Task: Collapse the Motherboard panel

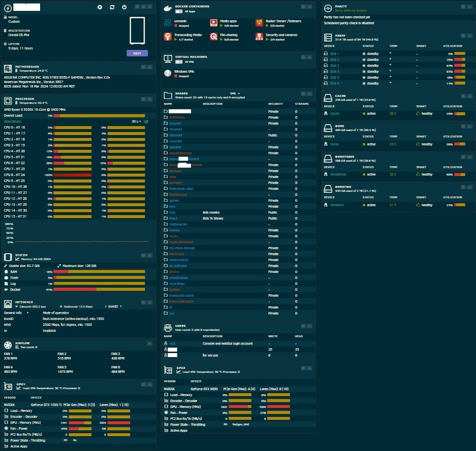Action: coord(149,67)
